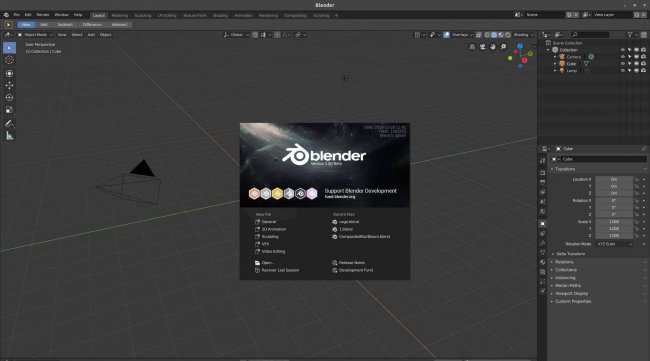The width and height of the screenshot is (650, 361).
Task: Click the Location X value field
Action: point(614,179)
